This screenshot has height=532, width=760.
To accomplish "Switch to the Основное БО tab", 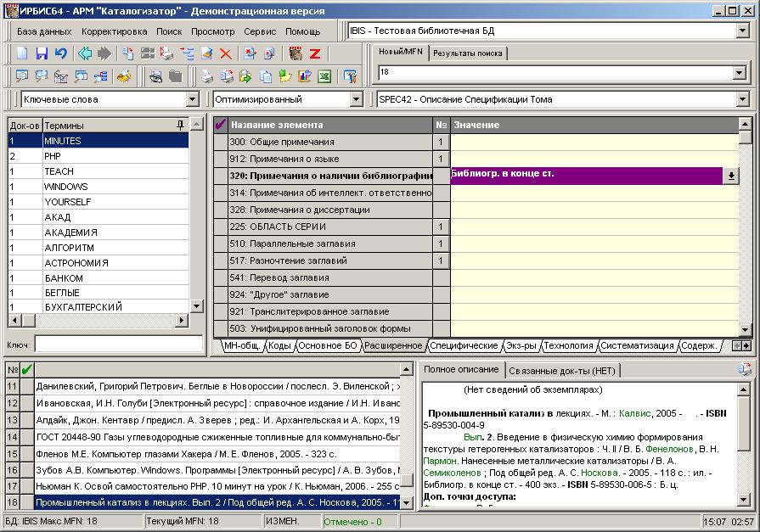I will coord(328,345).
